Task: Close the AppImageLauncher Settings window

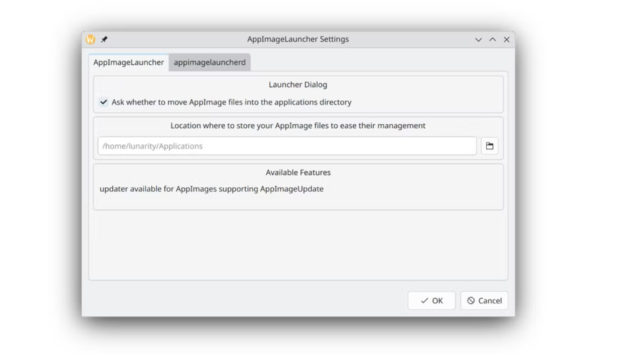Action: point(506,40)
